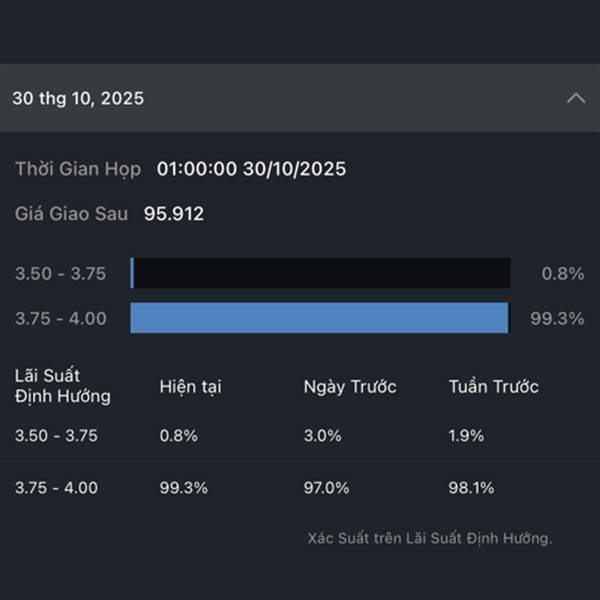
Task: Click the 3.50 - 3.75 probability bar
Action: (x=320, y=273)
